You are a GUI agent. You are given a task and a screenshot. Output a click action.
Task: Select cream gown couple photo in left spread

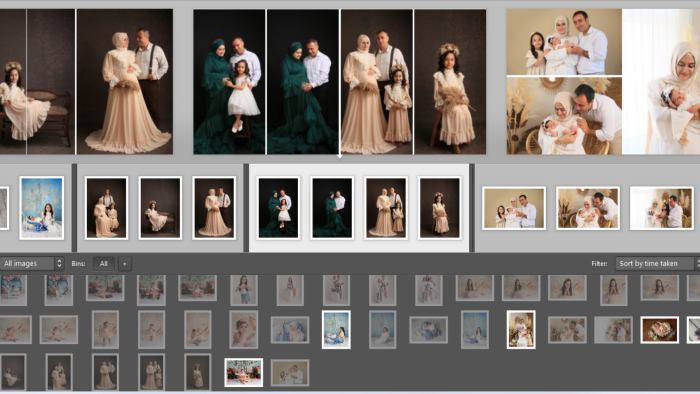(125, 82)
